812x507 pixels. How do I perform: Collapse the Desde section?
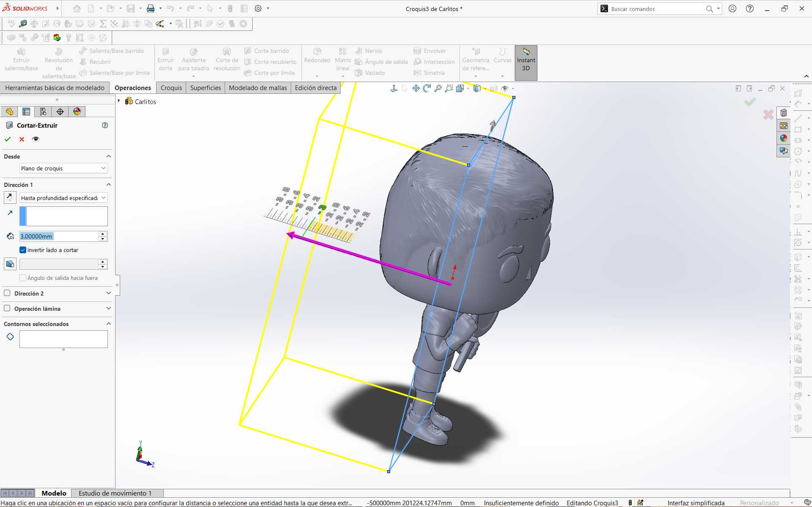coord(109,156)
